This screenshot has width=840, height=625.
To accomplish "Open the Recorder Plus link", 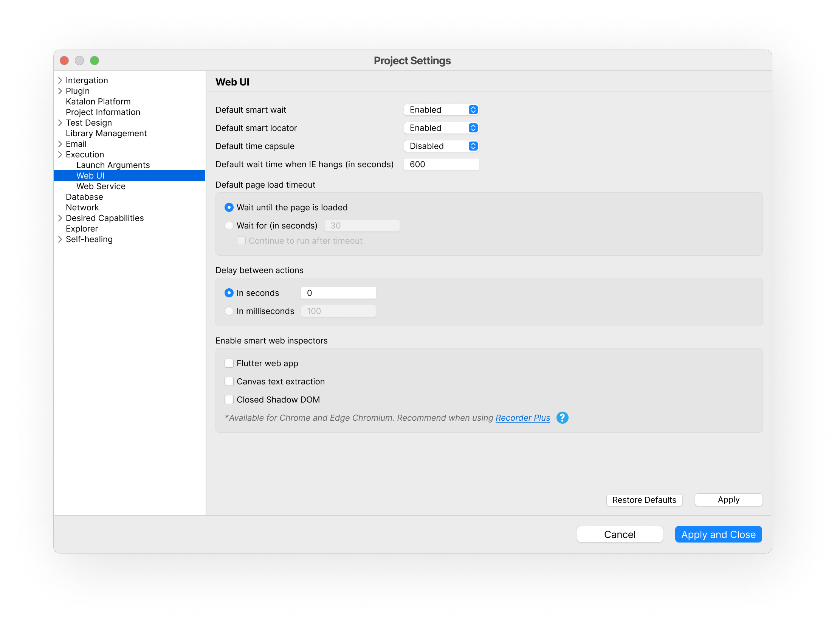I will pos(522,418).
